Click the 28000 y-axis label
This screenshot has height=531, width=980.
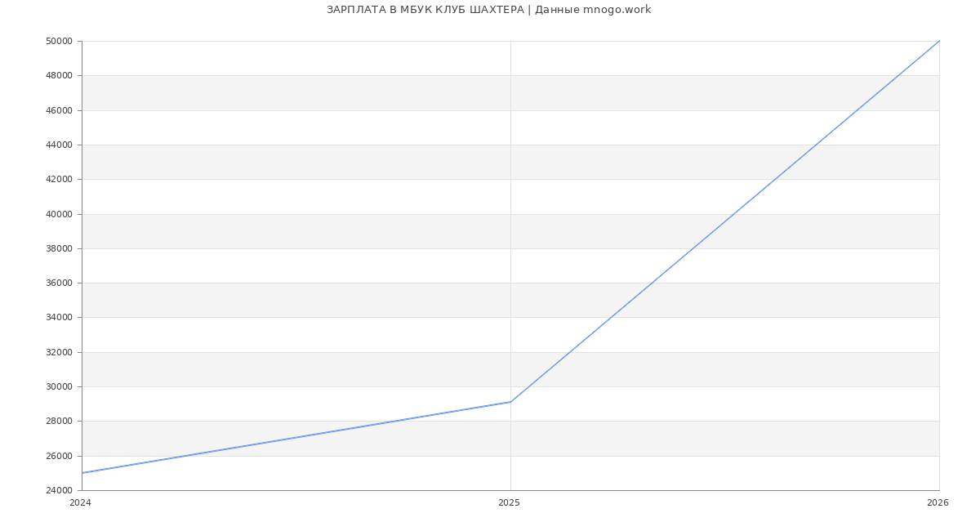click(60, 422)
